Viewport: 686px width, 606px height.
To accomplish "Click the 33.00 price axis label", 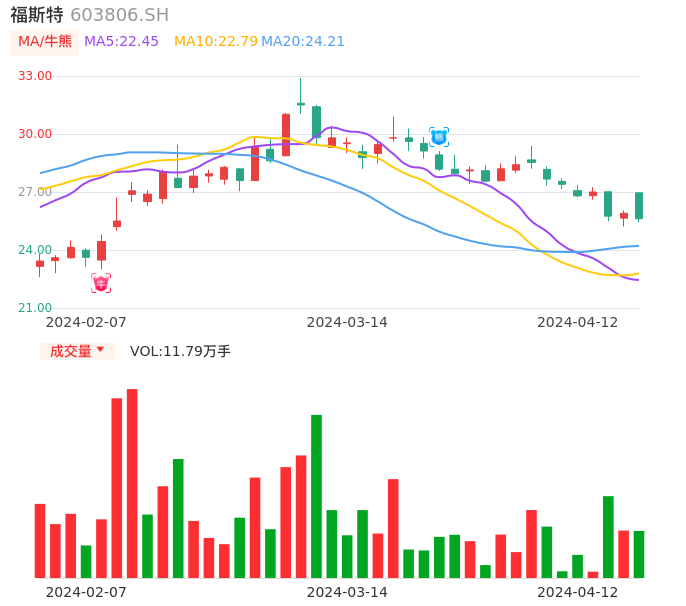I will (35, 76).
